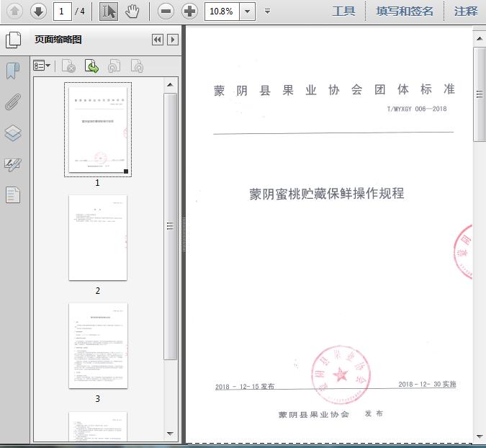Click the 页面缩略图 panel title
This screenshot has height=448, width=486.
(x=58, y=40)
